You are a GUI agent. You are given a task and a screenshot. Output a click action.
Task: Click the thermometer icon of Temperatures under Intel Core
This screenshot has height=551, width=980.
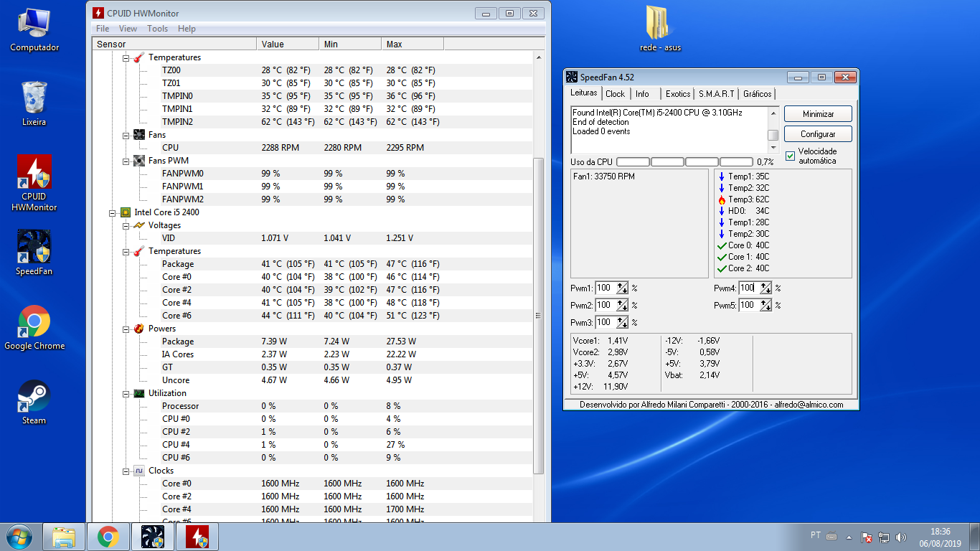pos(139,251)
